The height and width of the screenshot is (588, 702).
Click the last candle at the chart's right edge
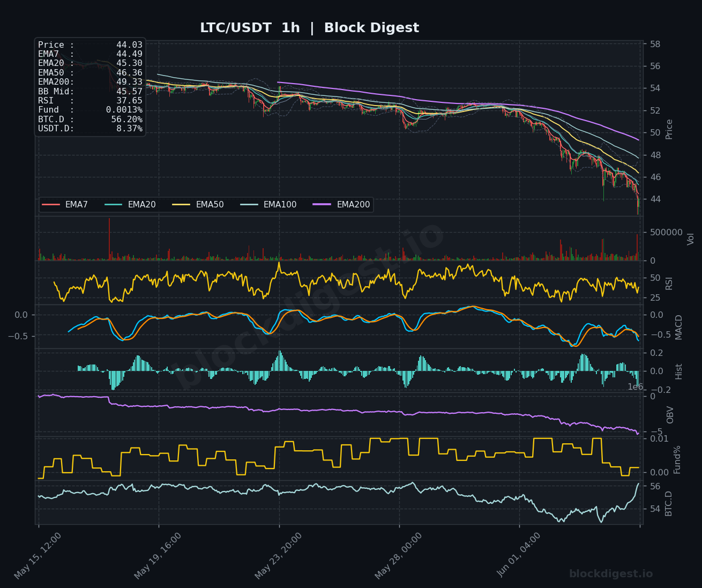coord(638,203)
